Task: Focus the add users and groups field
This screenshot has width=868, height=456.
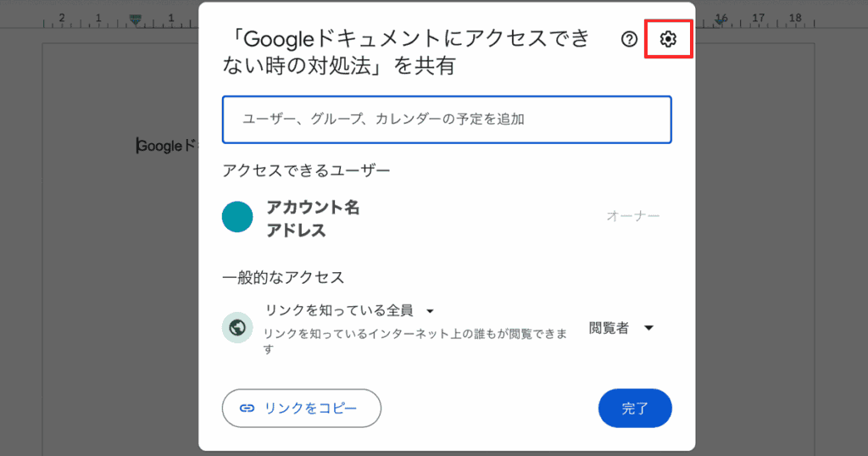Action: pos(447,120)
